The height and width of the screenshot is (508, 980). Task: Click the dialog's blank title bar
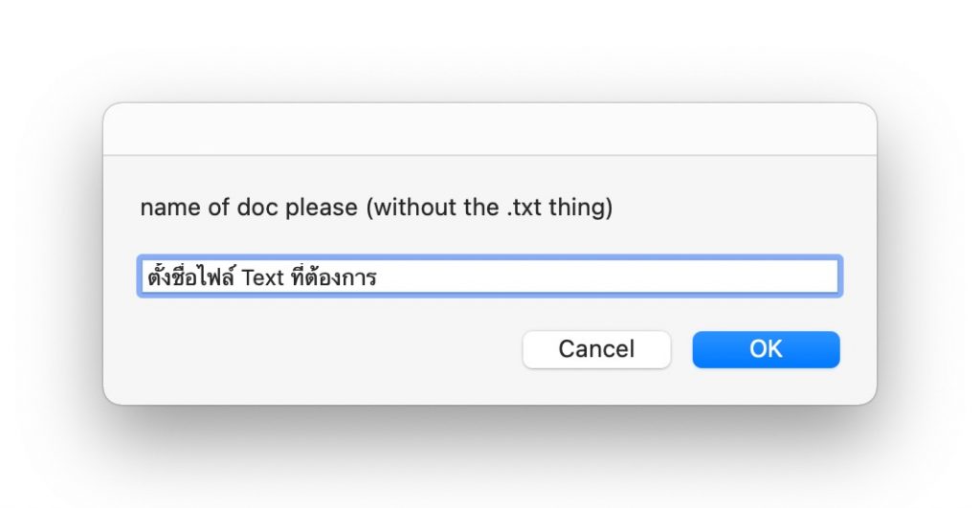[x=489, y=129]
